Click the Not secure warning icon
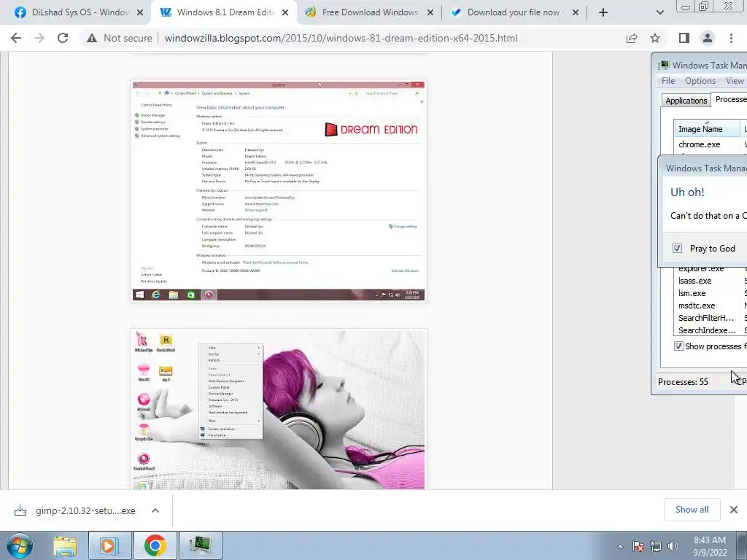 (92, 38)
